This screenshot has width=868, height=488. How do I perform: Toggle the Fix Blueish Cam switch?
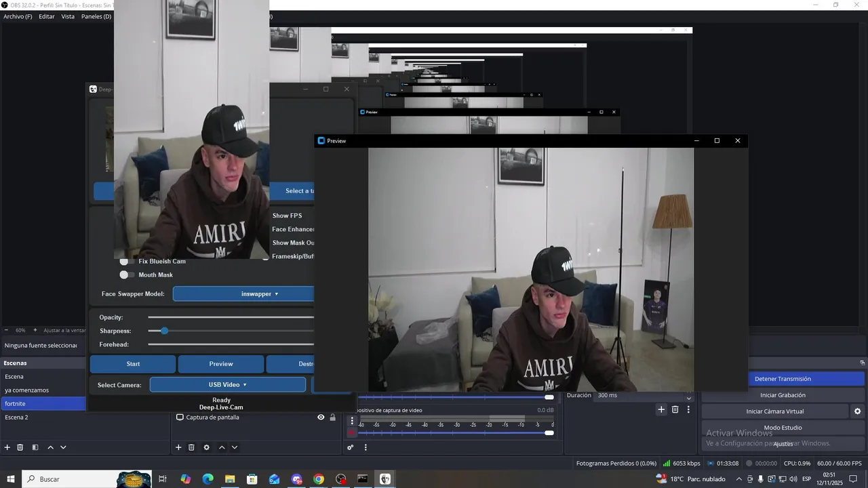point(126,261)
